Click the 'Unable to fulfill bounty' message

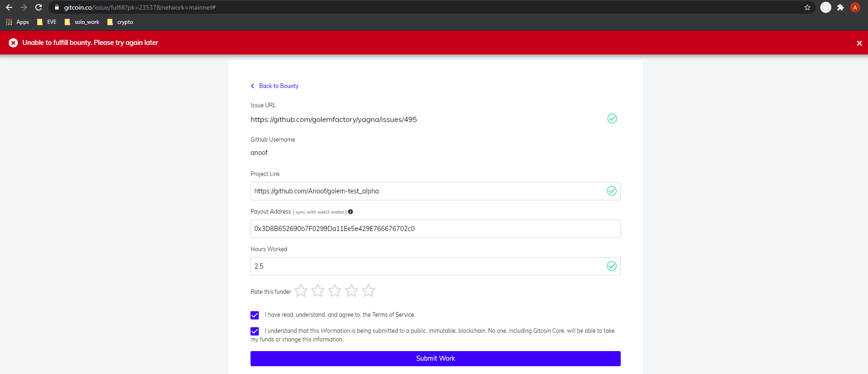90,43
